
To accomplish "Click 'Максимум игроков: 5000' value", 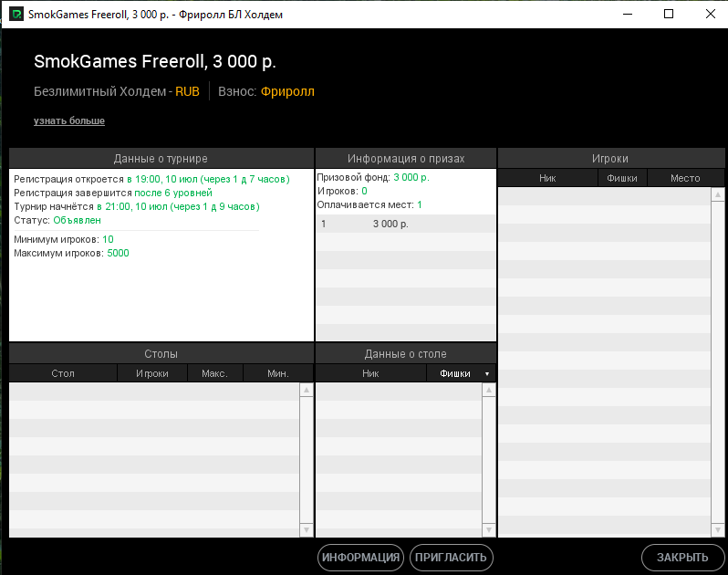I will [118, 253].
